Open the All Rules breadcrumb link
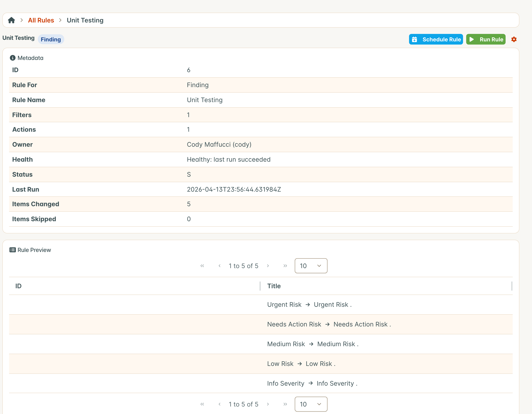Viewport: 532px width, 414px height. [41, 20]
